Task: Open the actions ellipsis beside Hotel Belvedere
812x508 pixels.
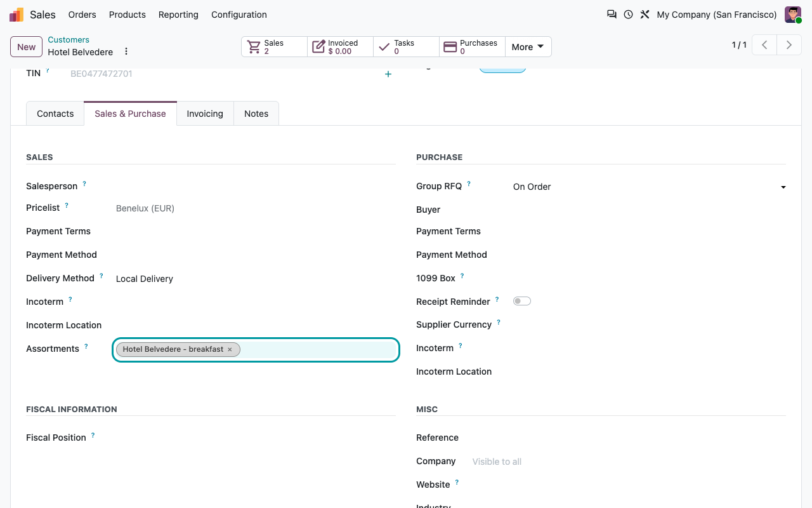Action: (126, 51)
